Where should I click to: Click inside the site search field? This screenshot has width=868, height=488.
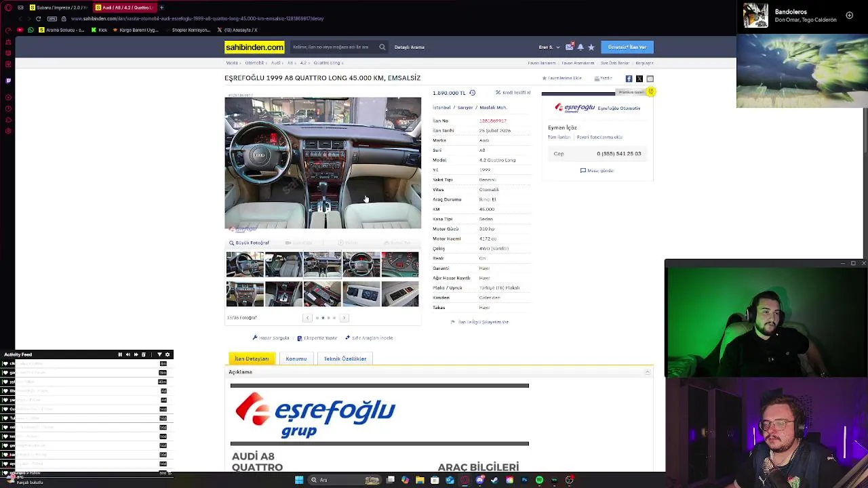click(x=334, y=47)
